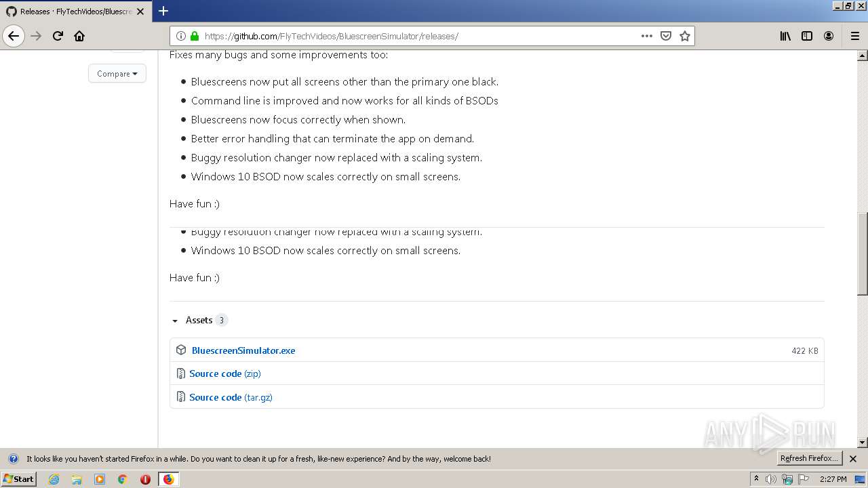Viewport: 868px width, 488px height.
Task: Click the Assets count badge 3
Action: 221,320
